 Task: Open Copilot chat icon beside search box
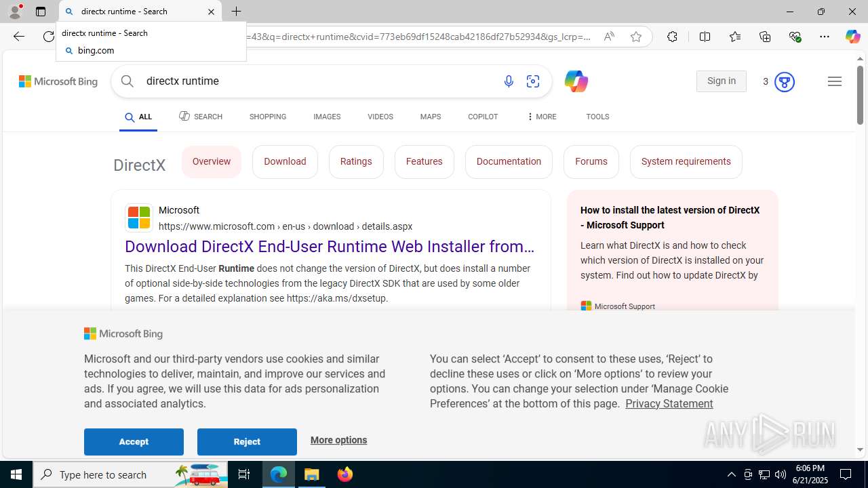point(576,81)
